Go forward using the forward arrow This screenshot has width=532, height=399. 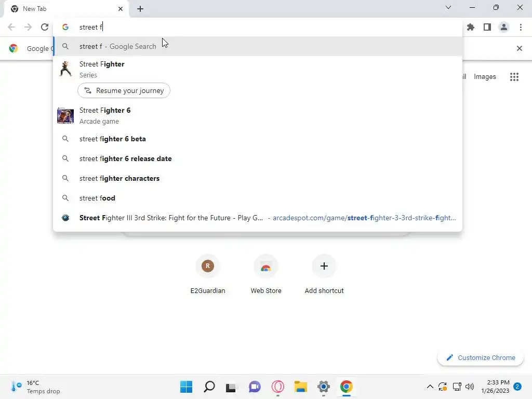(28, 27)
